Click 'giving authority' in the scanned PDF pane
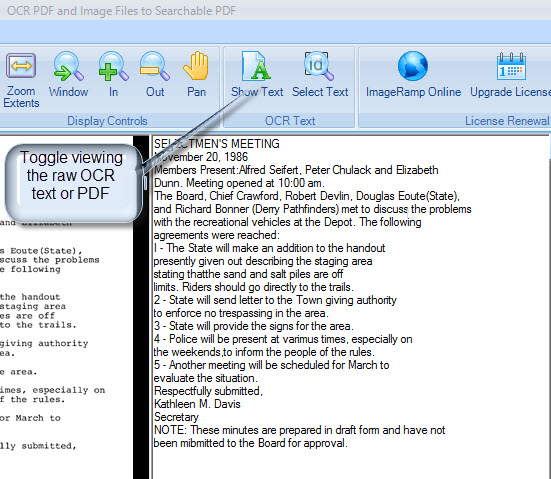 [44, 344]
